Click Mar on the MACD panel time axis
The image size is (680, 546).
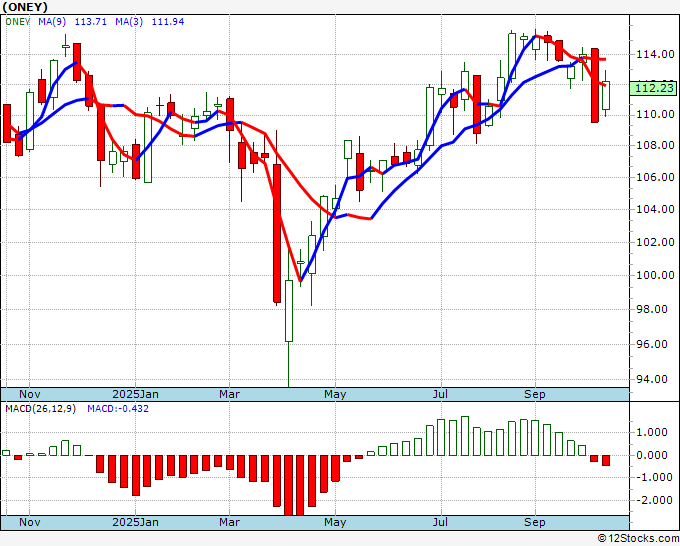229,522
